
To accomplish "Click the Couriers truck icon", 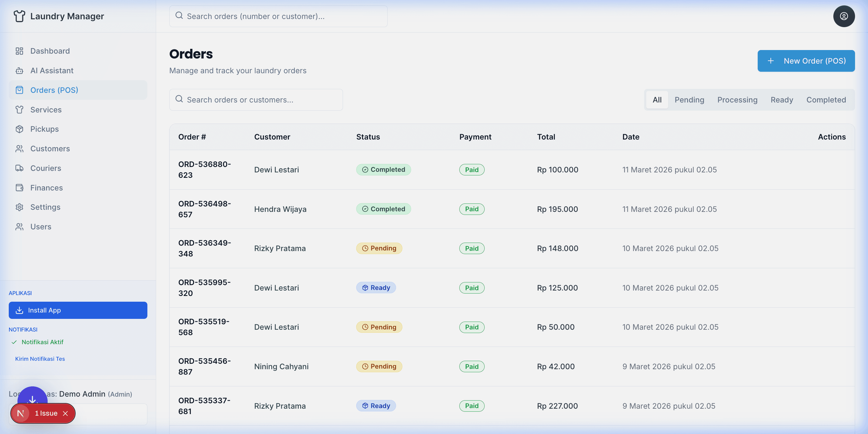I will 19,168.
